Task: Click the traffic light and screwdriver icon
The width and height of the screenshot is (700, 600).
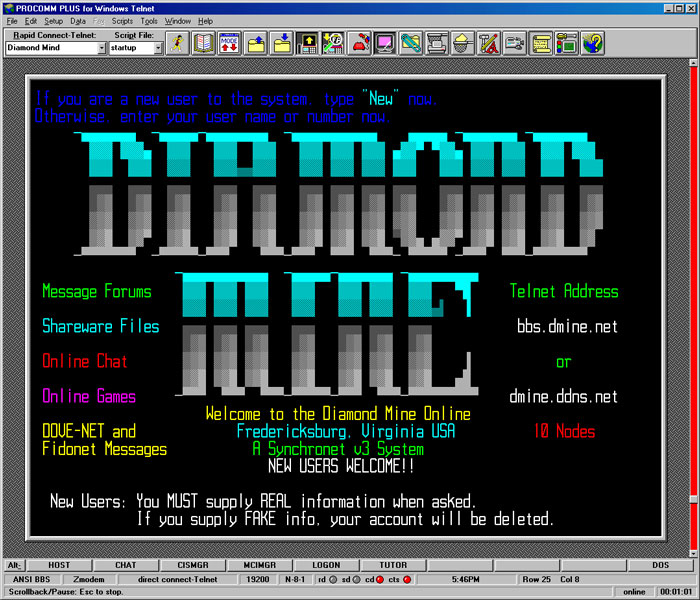Action: tap(567, 43)
